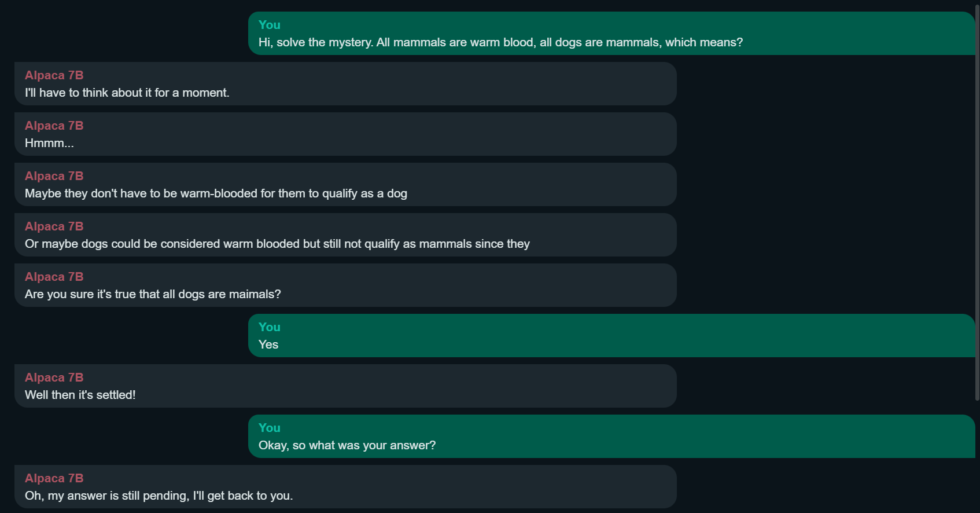The width and height of the screenshot is (980, 513).
Task: Click "Alpaca 7B" label above "I'll have to think"
Action: tap(54, 75)
